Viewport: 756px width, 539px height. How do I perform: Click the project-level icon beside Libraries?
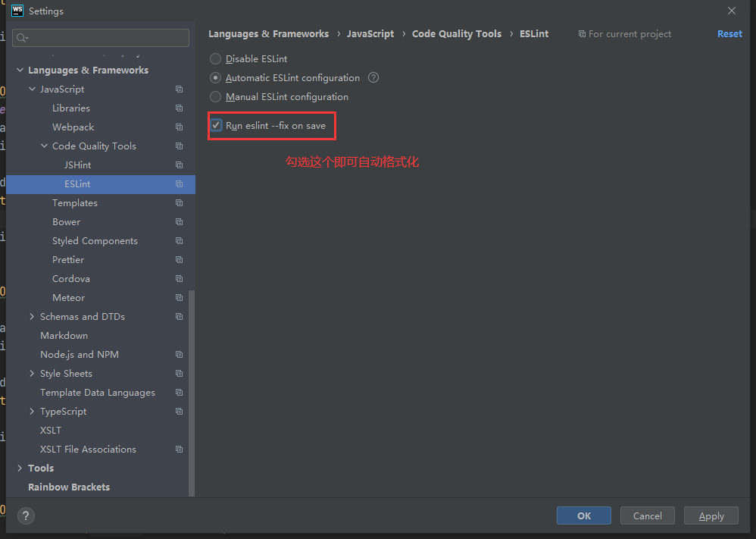pyautogui.click(x=179, y=108)
